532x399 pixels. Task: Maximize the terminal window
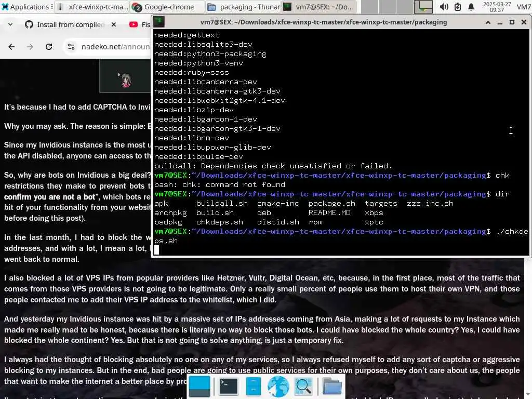point(512,22)
